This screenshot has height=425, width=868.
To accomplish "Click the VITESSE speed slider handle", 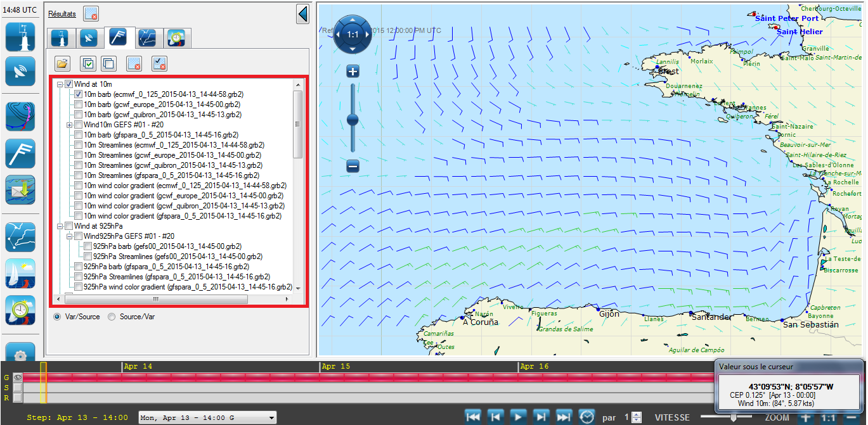I will point(734,417).
